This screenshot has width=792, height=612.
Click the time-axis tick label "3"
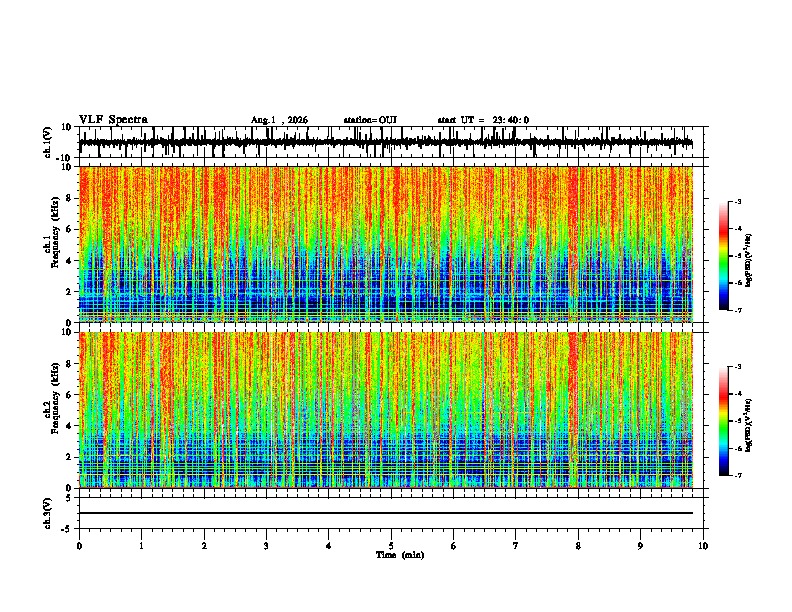pos(266,546)
